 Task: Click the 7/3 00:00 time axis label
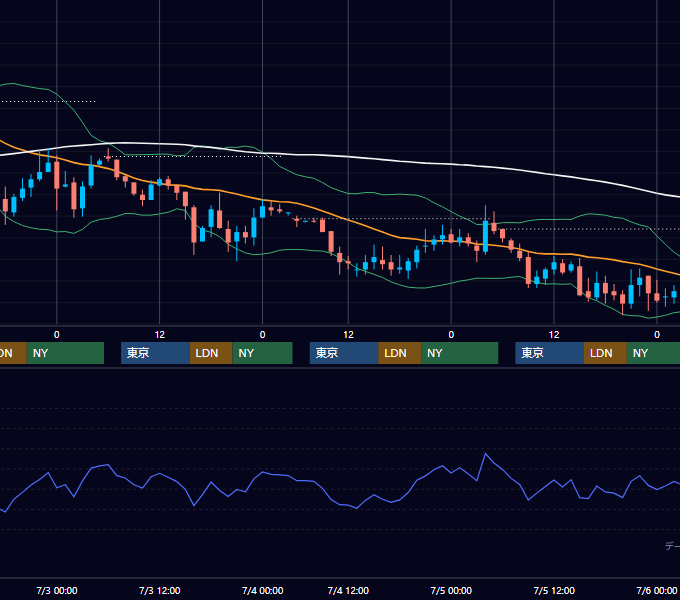click(57, 590)
